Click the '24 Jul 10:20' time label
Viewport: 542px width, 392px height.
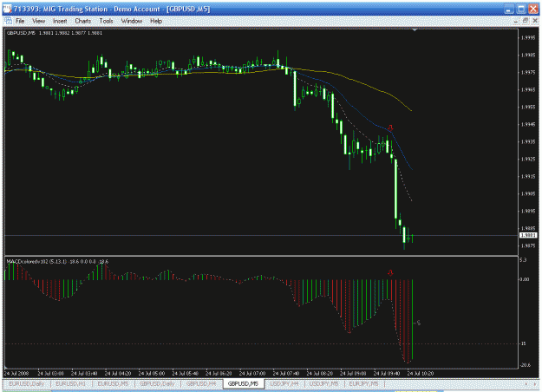click(421, 373)
